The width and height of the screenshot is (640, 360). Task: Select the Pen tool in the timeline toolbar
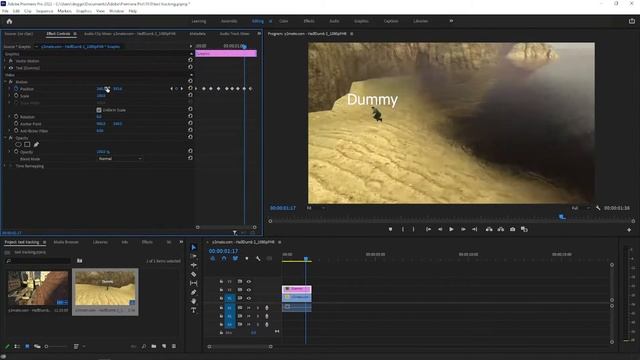193,292
